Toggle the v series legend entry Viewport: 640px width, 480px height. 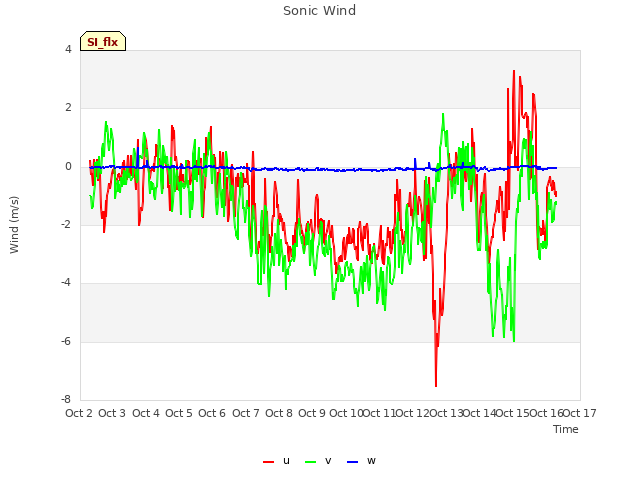[x=318, y=461]
